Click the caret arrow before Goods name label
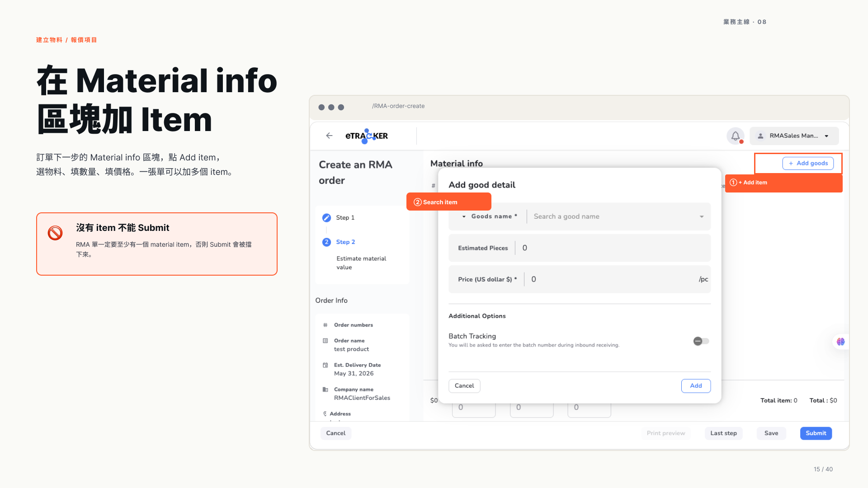 [464, 216]
